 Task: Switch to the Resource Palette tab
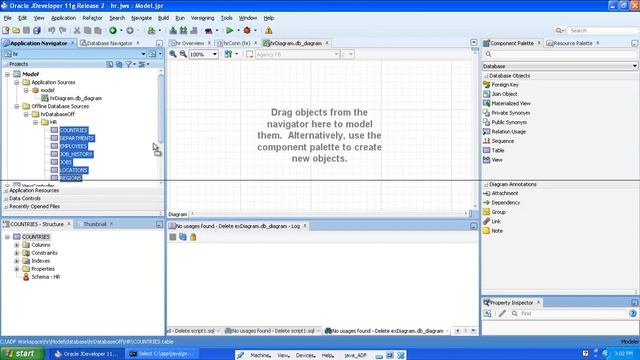coord(572,43)
